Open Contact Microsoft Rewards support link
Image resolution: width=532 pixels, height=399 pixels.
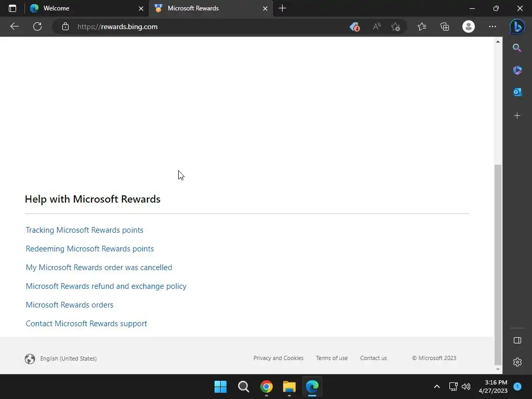pos(86,323)
